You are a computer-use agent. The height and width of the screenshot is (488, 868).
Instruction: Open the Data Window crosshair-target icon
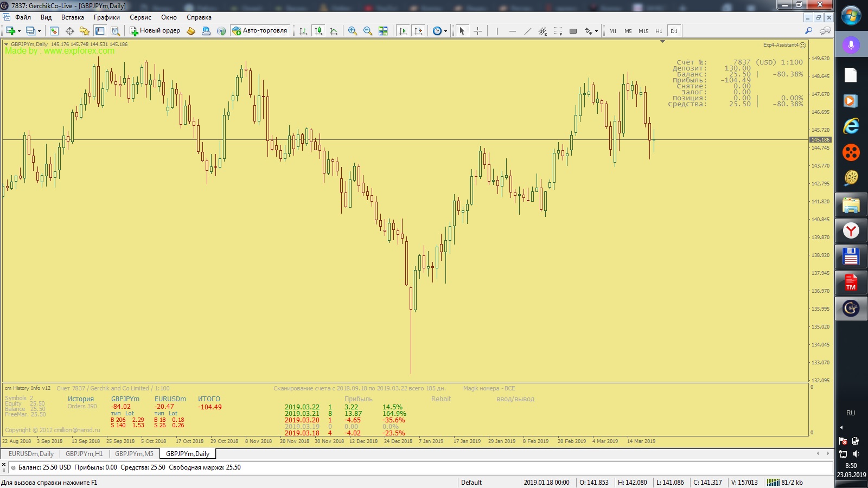pyautogui.click(x=69, y=31)
